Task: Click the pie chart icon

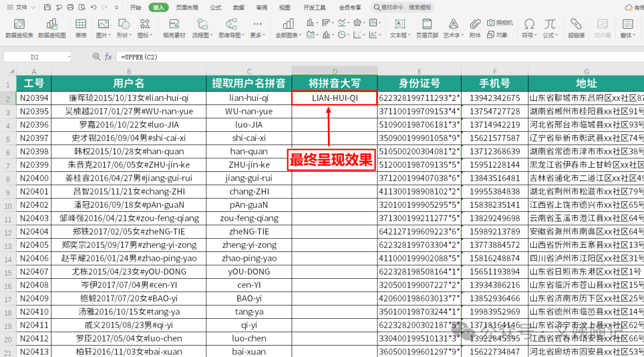Action: [x=342, y=35]
